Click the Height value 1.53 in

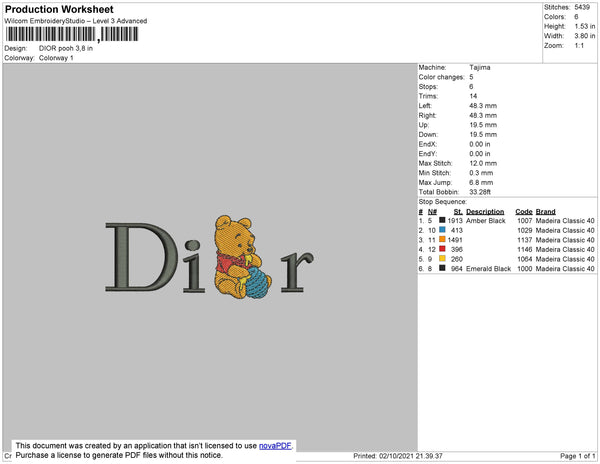click(585, 26)
